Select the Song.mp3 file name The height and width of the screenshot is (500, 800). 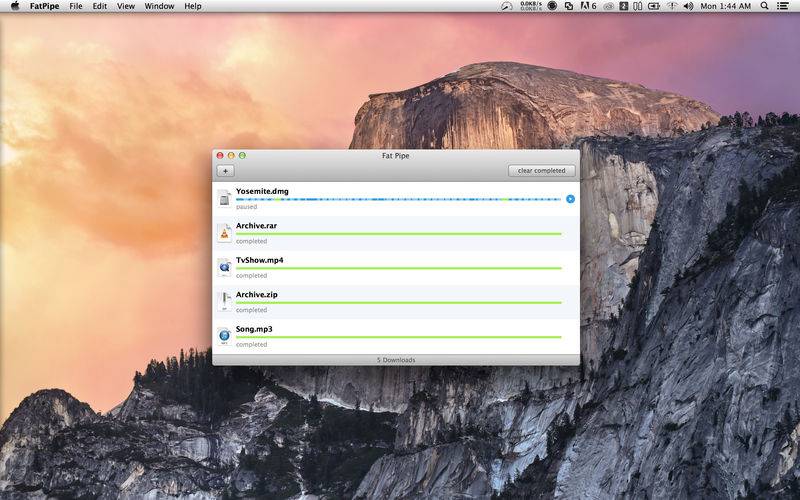click(x=254, y=329)
